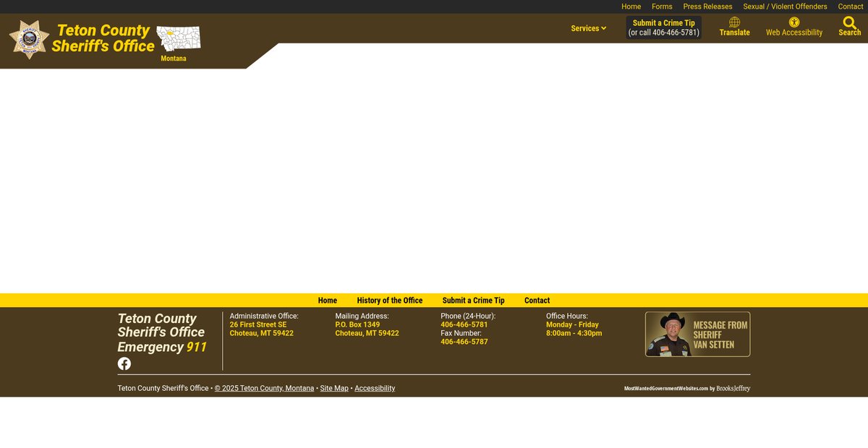Open MostWantedGovernmentWebsites.com BrooksJeffrey link

687,389
